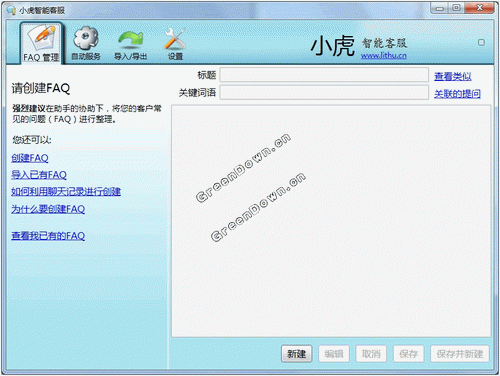The height and width of the screenshot is (376, 500).
Task: Click the app icon in the title bar
Action: click(x=11, y=10)
